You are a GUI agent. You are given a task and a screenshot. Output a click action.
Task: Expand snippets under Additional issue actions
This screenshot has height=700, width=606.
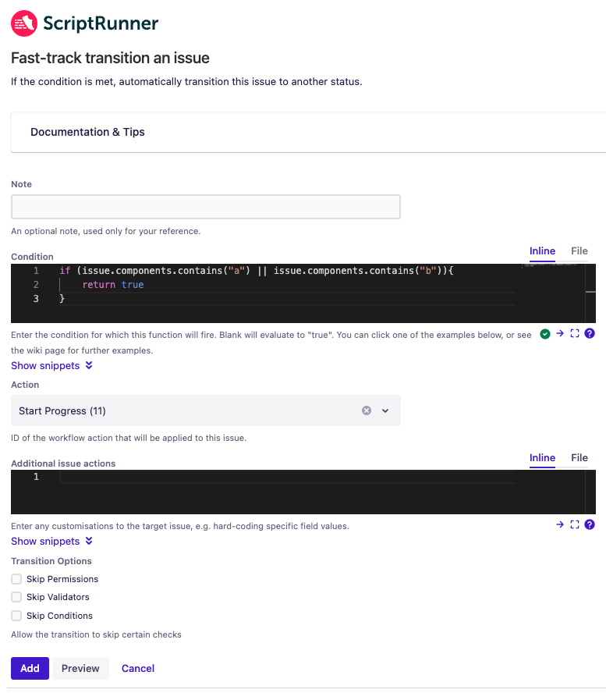click(47, 541)
